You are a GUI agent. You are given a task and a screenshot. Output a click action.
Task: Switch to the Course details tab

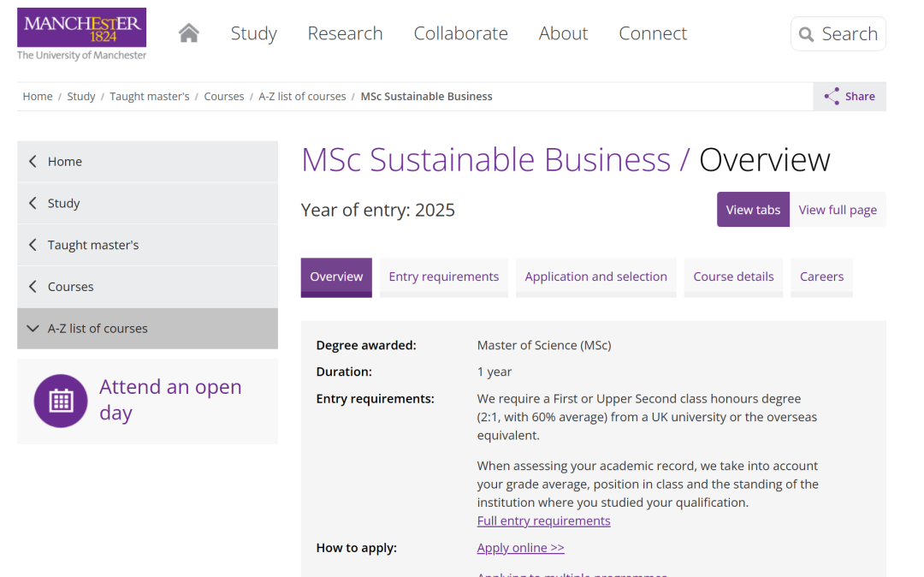[x=733, y=277]
